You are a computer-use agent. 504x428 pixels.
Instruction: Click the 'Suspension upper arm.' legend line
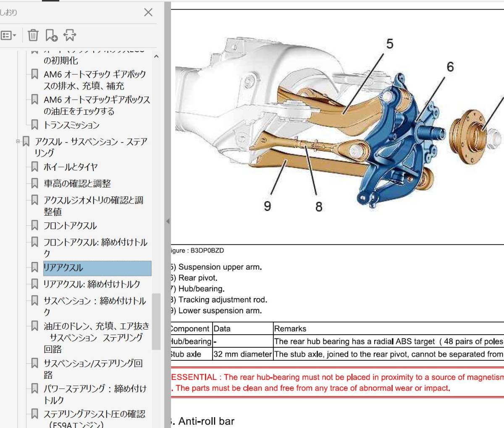click(x=216, y=267)
